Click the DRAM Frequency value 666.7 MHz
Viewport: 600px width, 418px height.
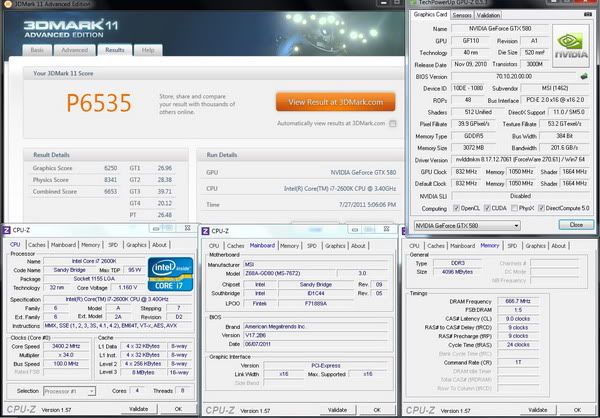point(518,301)
